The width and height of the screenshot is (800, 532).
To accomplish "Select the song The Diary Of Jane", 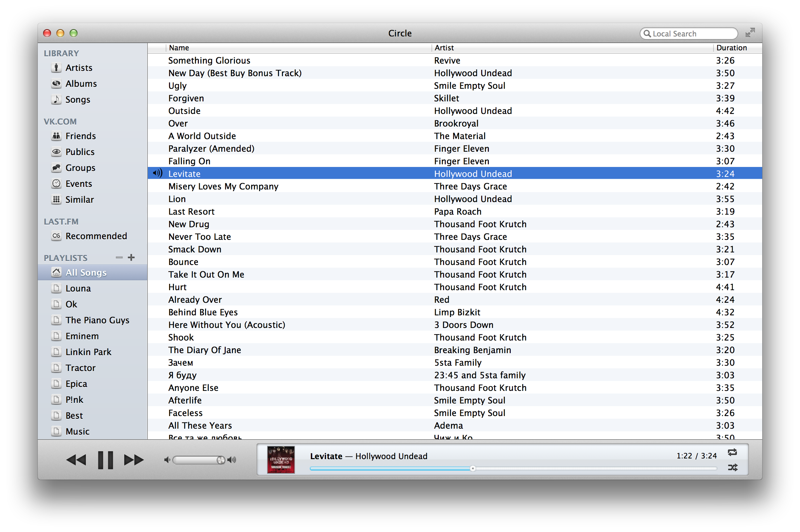I will coord(455,350).
